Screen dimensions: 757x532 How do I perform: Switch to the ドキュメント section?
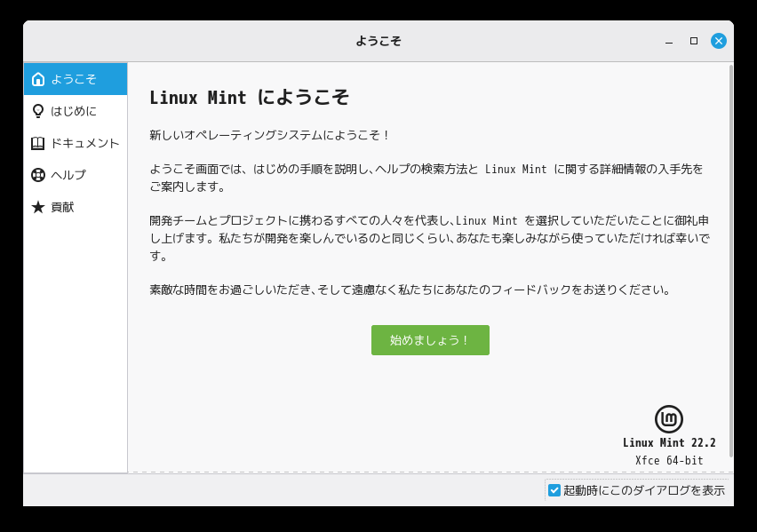pyautogui.click(x=76, y=143)
